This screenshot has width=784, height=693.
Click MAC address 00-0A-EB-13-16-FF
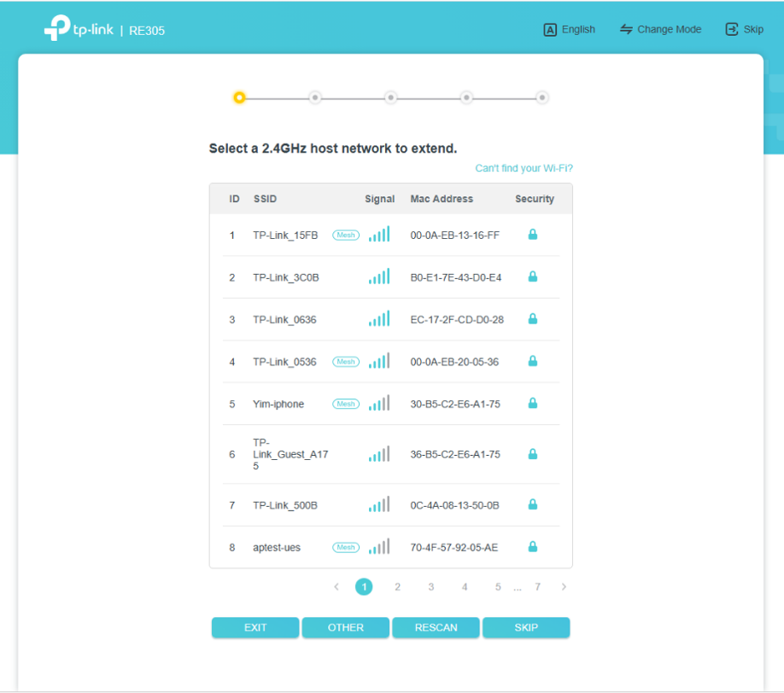click(x=454, y=236)
